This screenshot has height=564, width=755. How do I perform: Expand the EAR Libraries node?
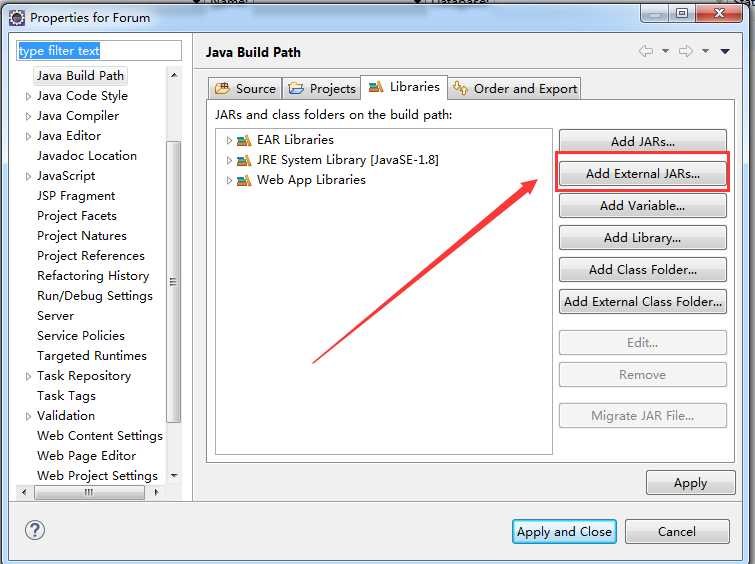229,140
